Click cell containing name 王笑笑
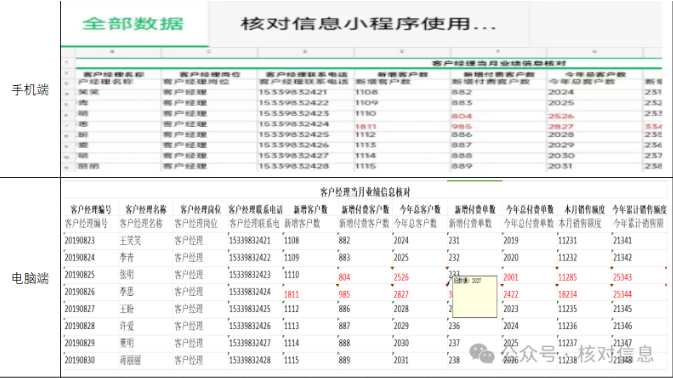 click(130, 240)
